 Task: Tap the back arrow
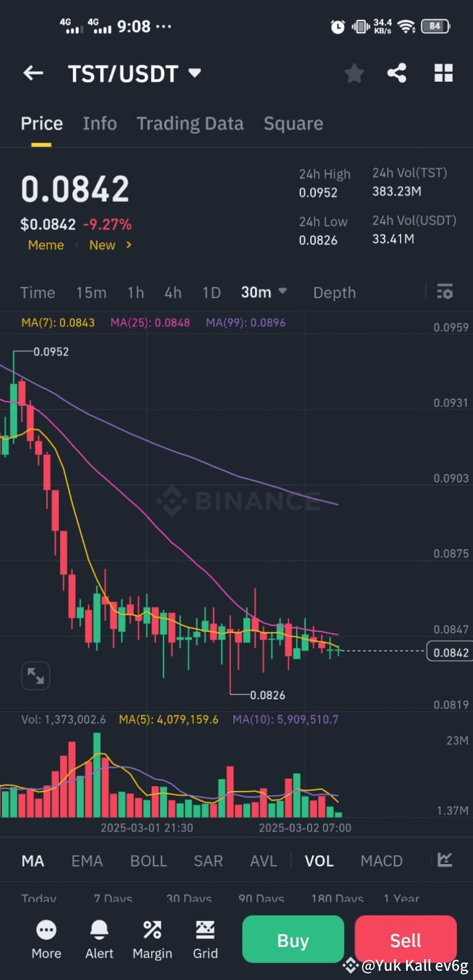click(x=33, y=73)
